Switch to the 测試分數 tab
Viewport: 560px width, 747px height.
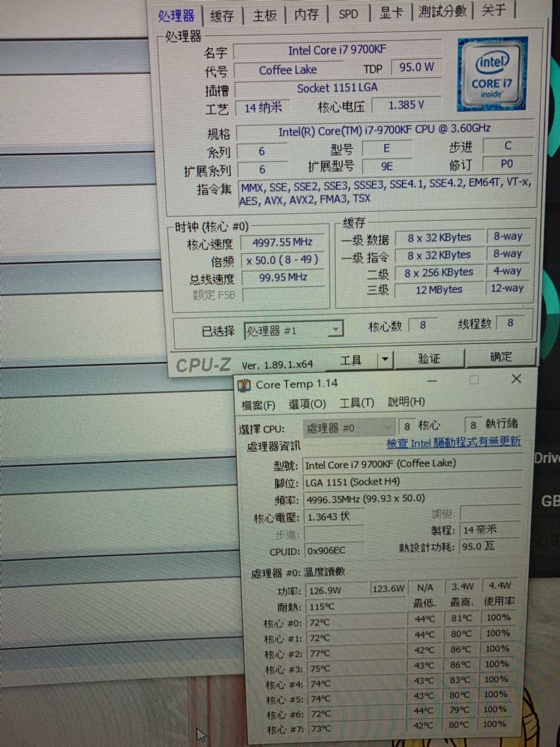442,12
